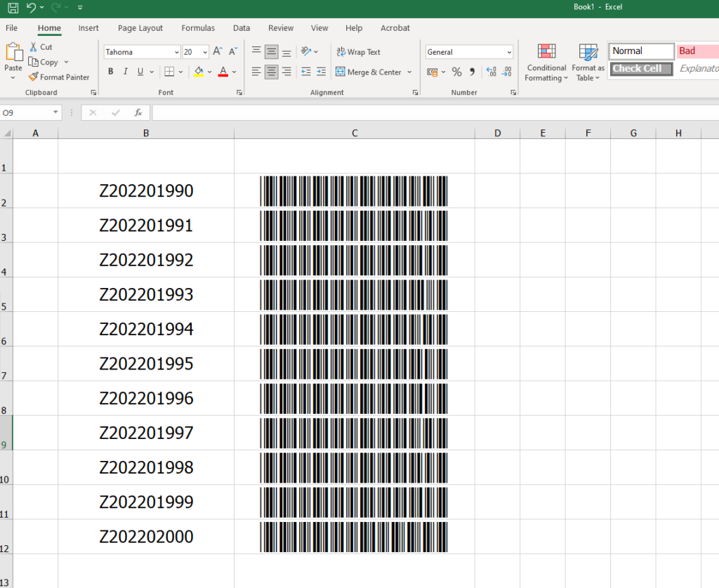Toggle center alignment

(271, 72)
